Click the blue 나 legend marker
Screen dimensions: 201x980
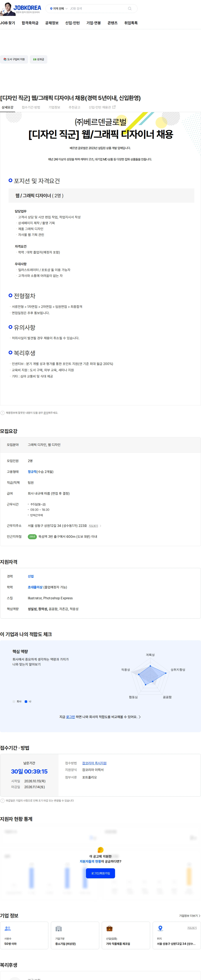[x=26, y=702]
